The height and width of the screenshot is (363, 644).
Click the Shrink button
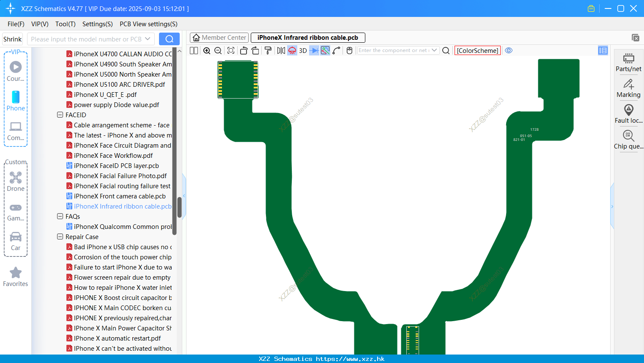pyautogui.click(x=12, y=39)
